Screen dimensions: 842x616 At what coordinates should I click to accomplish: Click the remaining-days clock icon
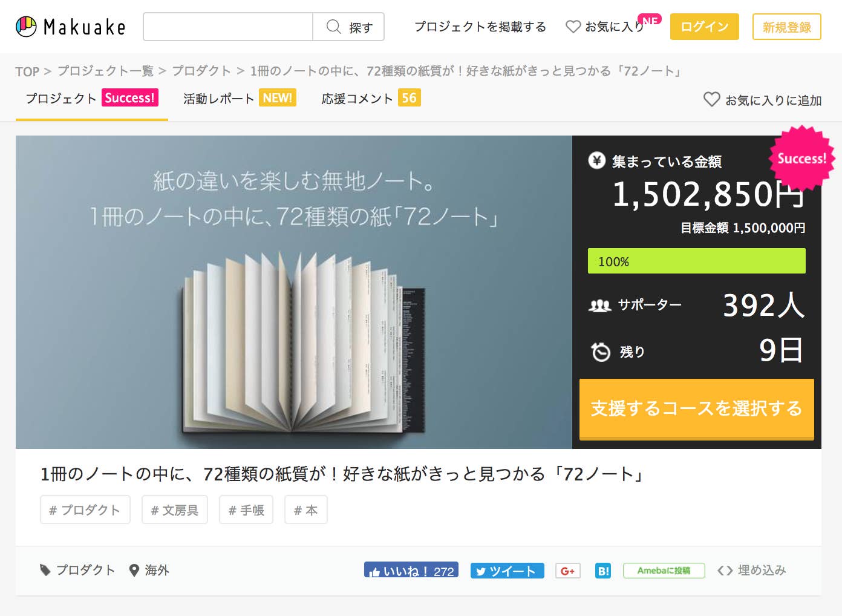pos(601,352)
